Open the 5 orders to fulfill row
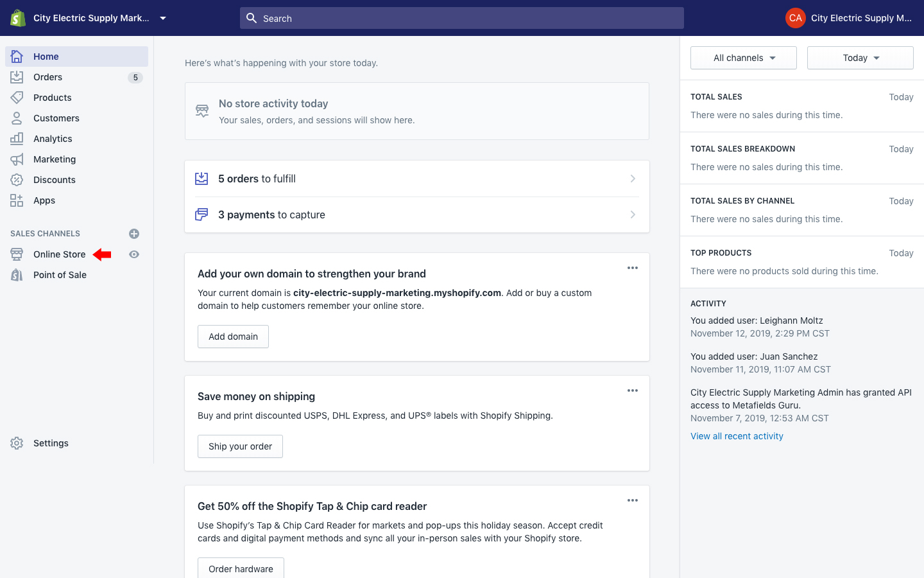The height and width of the screenshot is (578, 924). click(417, 179)
